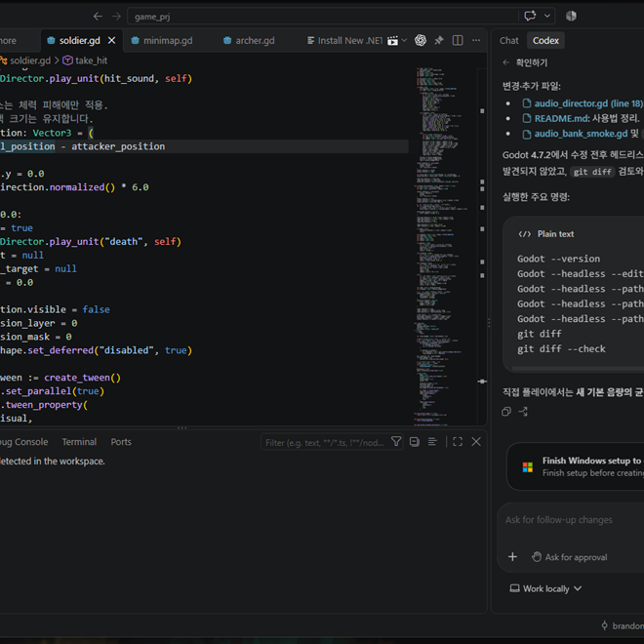The image size is (644, 644).
Task: Copy the Codex response with the copy icon
Action: pyautogui.click(x=506, y=412)
